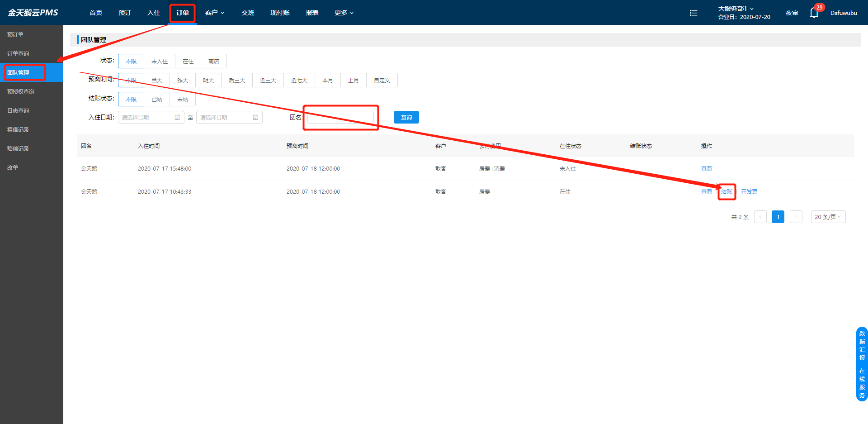This screenshot has width=868, height=424.
Task: Choose 自定义 for 预离时间
Action: 382,81
